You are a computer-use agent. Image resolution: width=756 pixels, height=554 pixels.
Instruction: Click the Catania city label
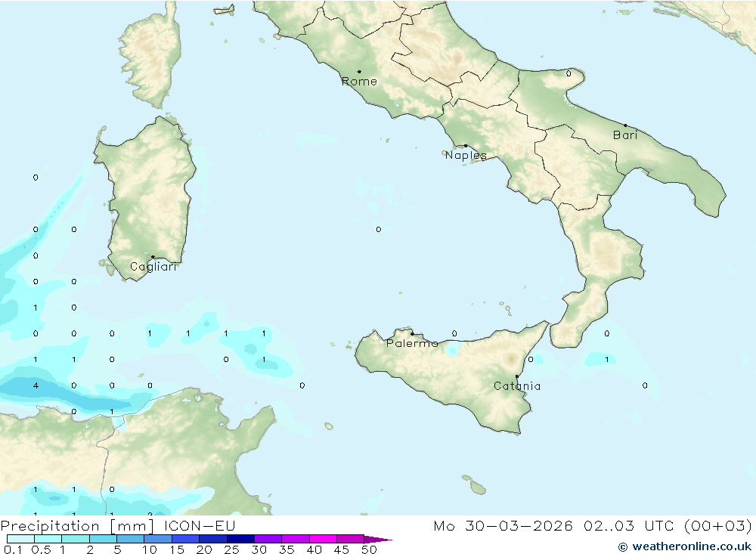[x=517, y=386]
